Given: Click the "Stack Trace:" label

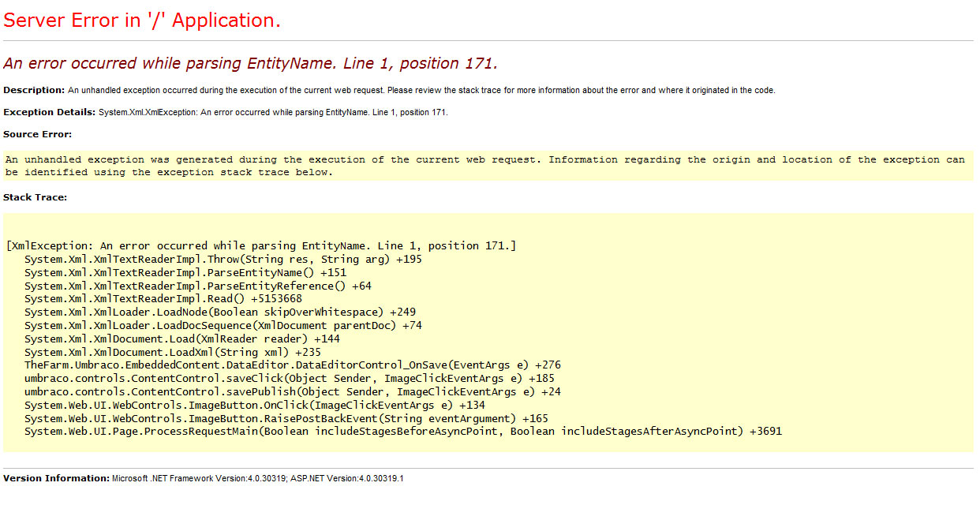Looking at the screenshot, I should (35, 197).
